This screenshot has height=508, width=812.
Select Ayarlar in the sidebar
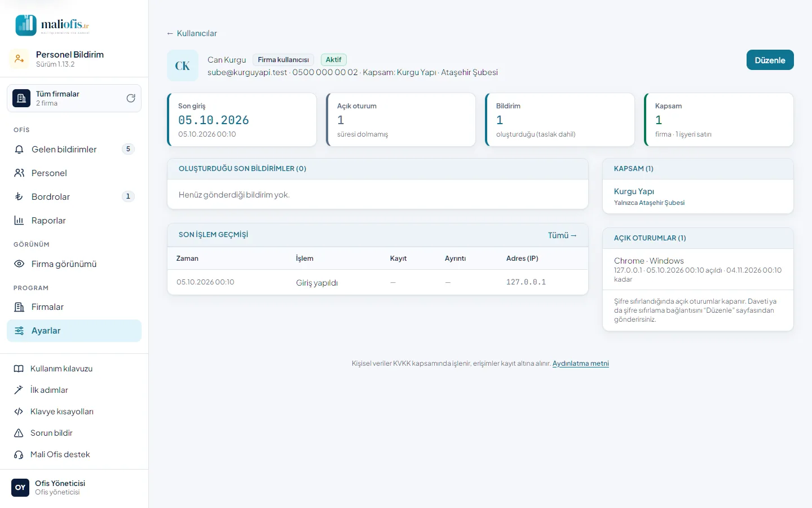(x=74, y=331)
